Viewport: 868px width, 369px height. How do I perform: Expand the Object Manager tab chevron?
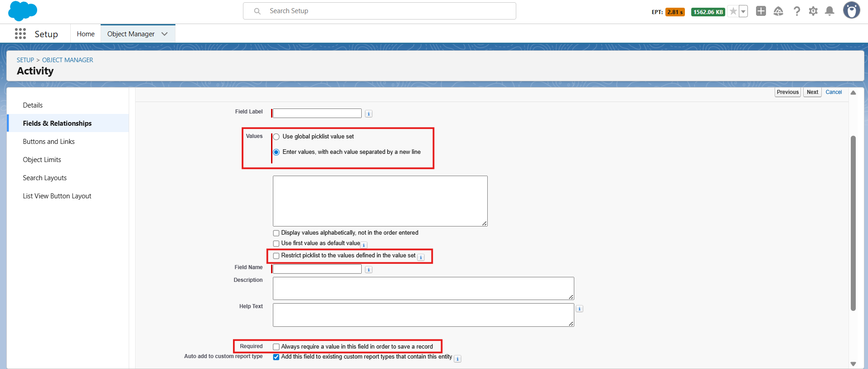point(165,34)
